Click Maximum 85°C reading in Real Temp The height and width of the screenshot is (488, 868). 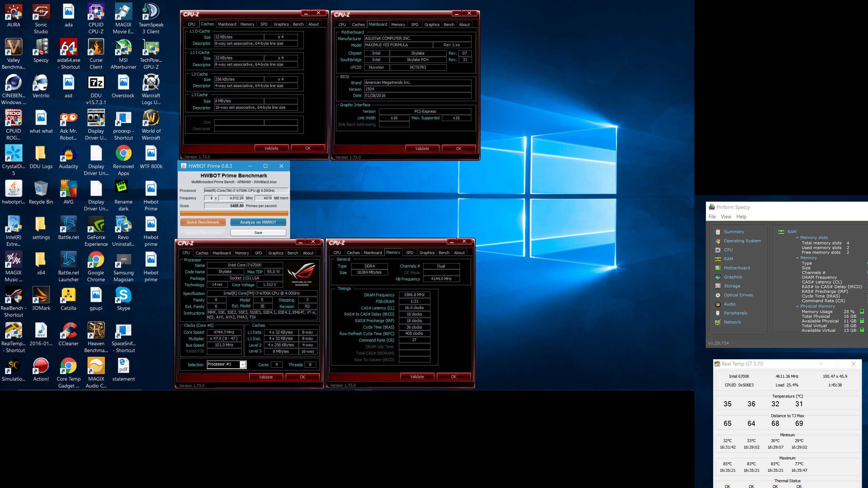(x=727, y=464)
